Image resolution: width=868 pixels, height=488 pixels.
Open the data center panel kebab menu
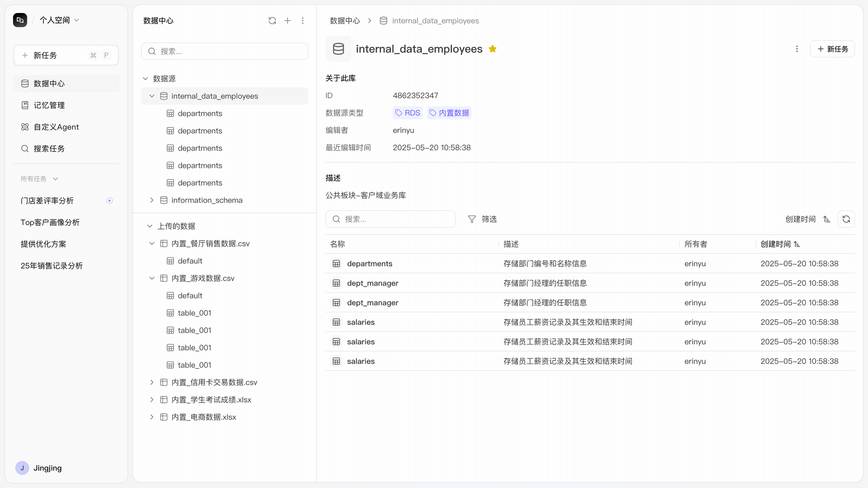click(302, 21)
